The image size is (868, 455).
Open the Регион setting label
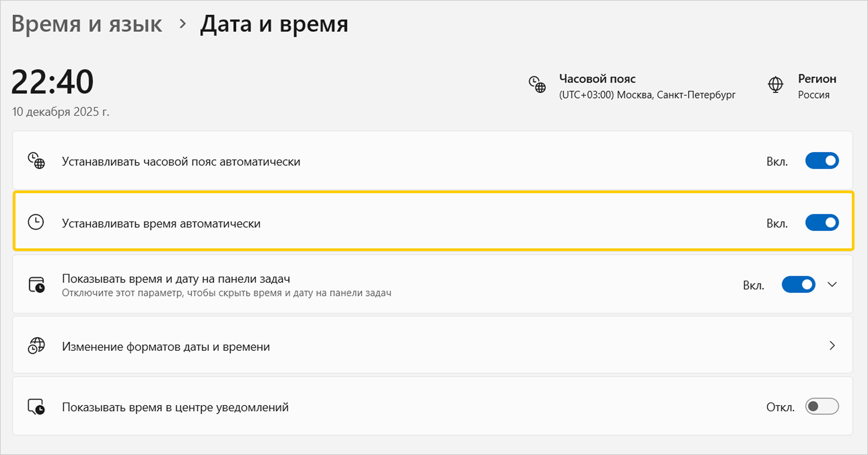817,79
